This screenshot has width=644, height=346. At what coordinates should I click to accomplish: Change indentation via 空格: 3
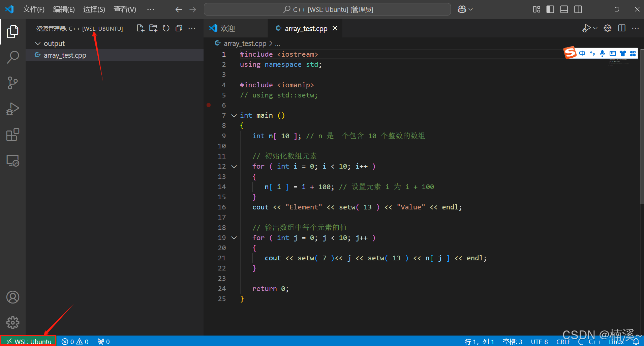(x=512, y=342)
